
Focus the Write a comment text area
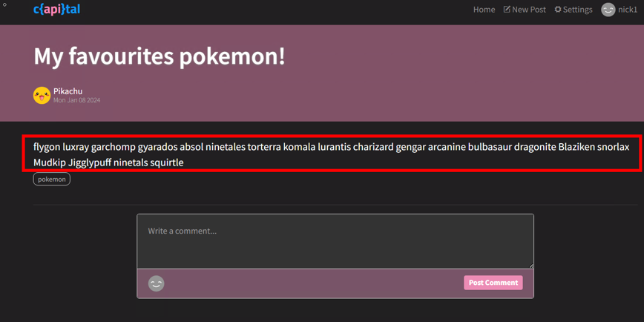tap(335, 242)
